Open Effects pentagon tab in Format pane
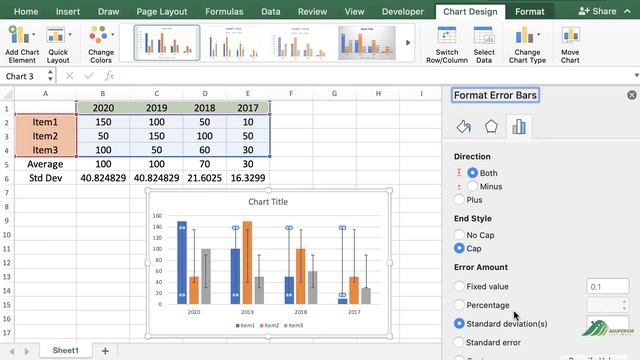 point(491,127)
